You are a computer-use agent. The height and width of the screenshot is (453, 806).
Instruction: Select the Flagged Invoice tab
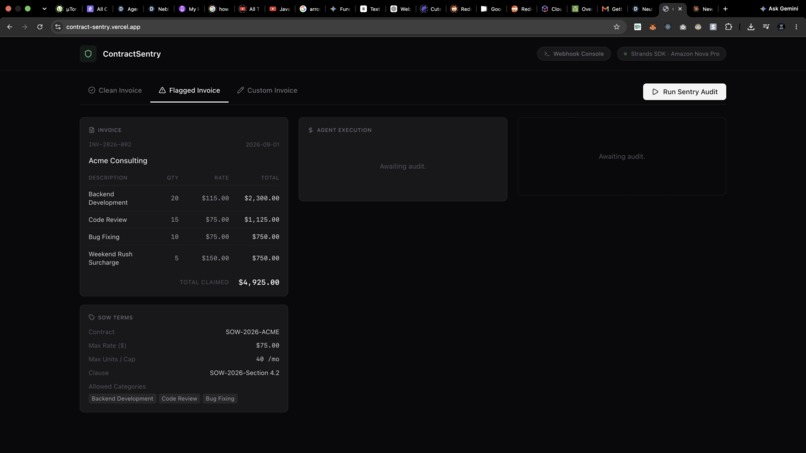pos(189,90)
